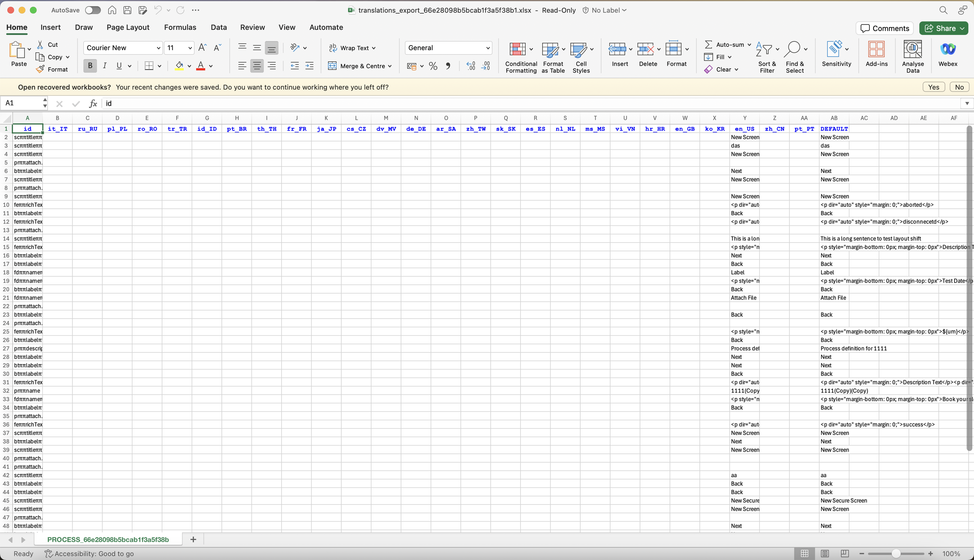Click the decrease decimal icon
Viewport: 974px width, 560px height.
coord(485,66)
